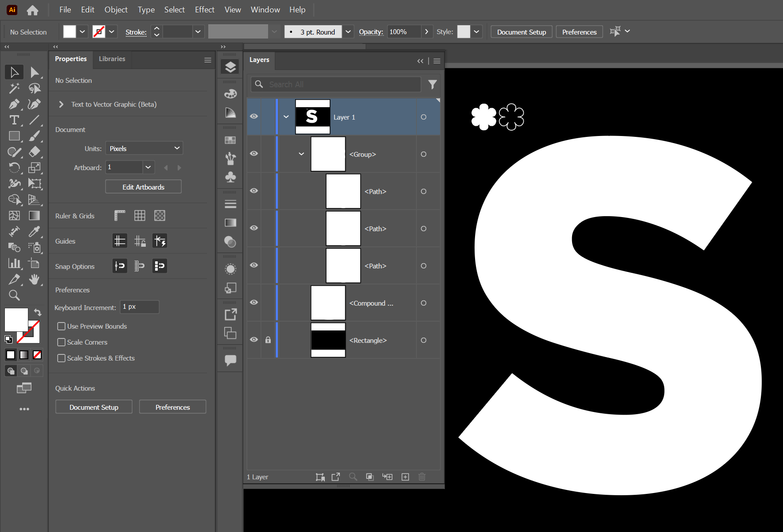The height and width of the screenshot is (532, 783).
Task: Activate the Type tool
Action: tap(14, 120)
